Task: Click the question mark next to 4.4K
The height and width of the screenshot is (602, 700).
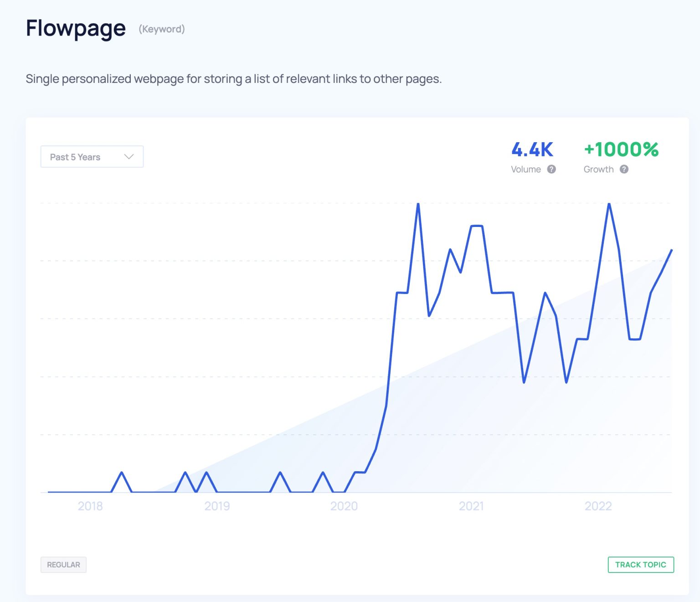Action: click(x=551, y=169)
